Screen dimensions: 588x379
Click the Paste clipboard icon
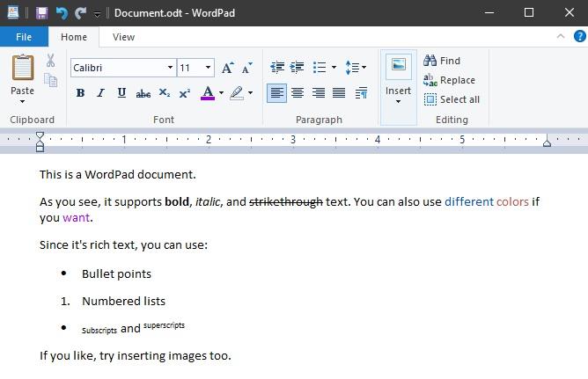click(23, 68)
